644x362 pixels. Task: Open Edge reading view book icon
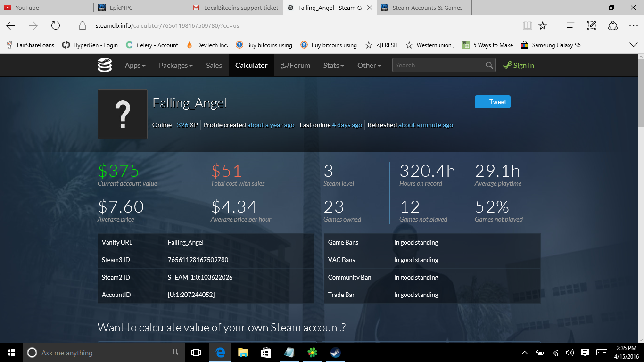(527, 25)
